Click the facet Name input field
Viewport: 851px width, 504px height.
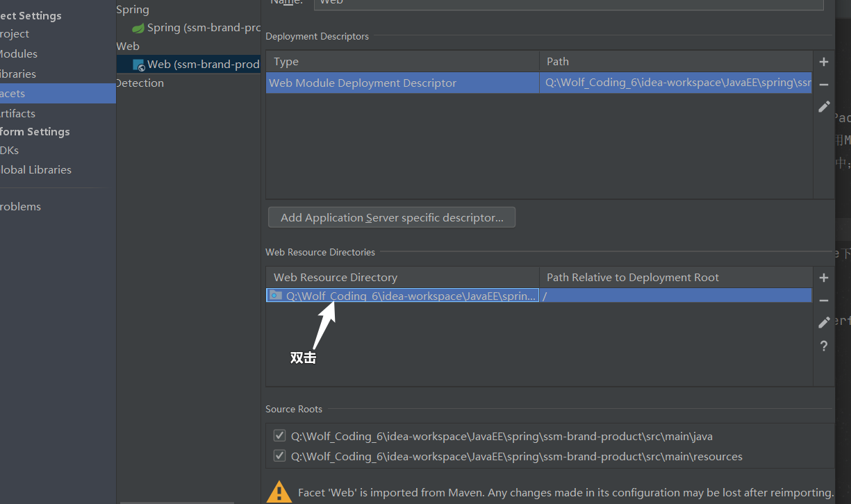coord(568,3)
